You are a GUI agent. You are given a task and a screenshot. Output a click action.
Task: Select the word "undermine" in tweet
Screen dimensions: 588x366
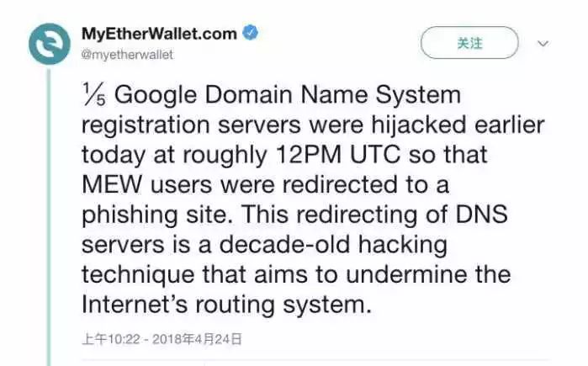[x=406, y=274]
